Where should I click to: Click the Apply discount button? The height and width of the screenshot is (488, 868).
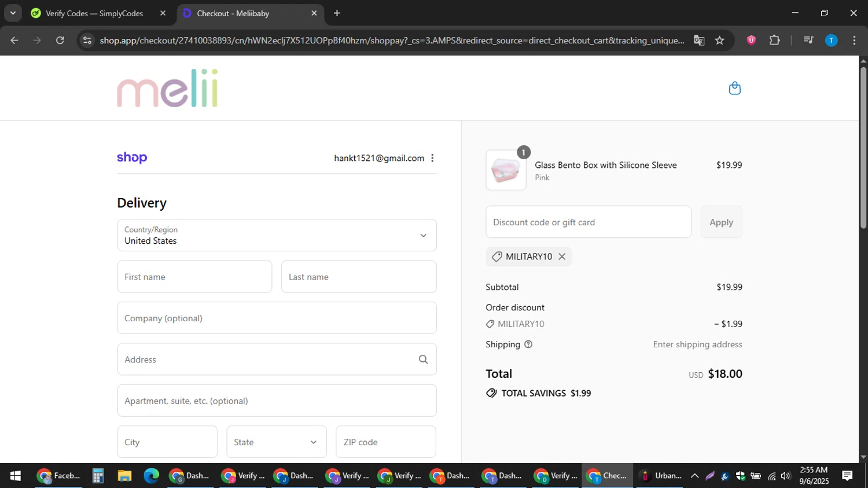pyautogui.click(x=721, y=222)
